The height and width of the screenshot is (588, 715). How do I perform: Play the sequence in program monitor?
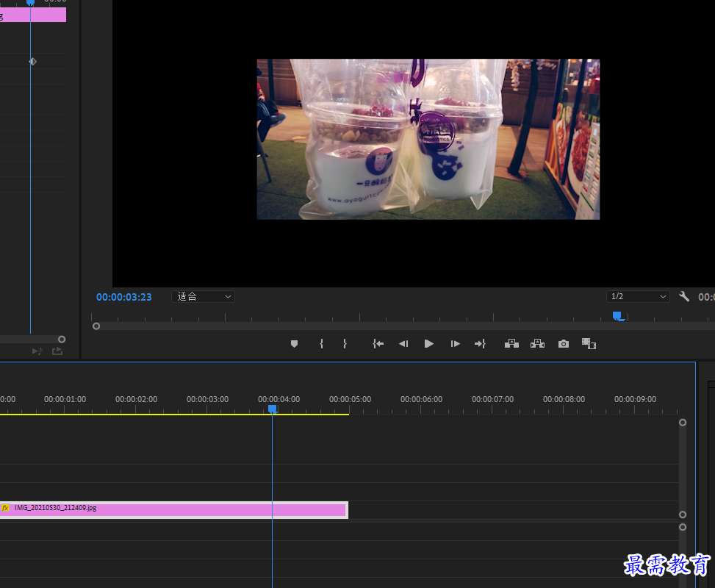tap(428, 344)
